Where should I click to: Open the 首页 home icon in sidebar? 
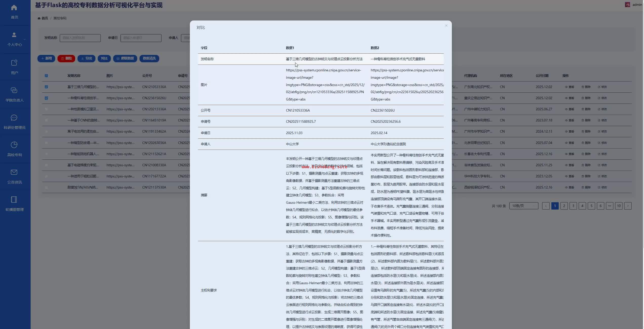14,8
